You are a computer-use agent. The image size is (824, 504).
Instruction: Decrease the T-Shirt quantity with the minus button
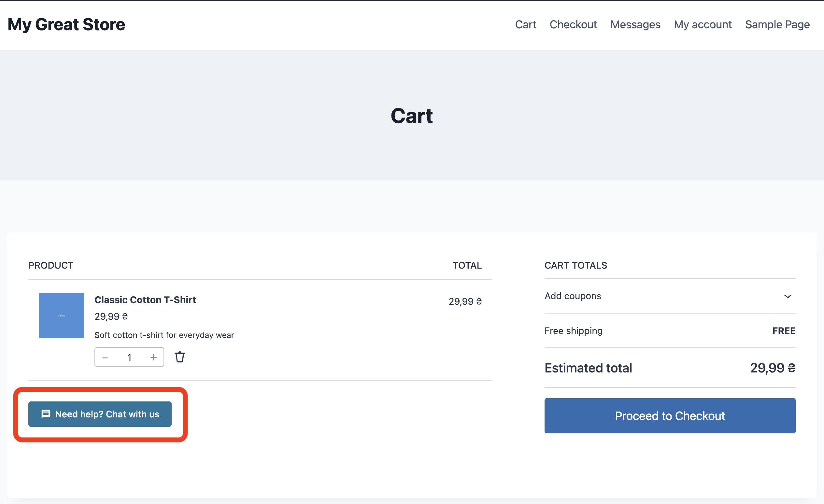(x=105, y=357)
